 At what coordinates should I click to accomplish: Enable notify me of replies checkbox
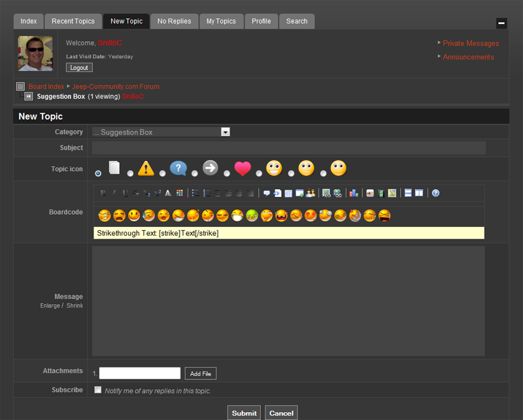97,390
